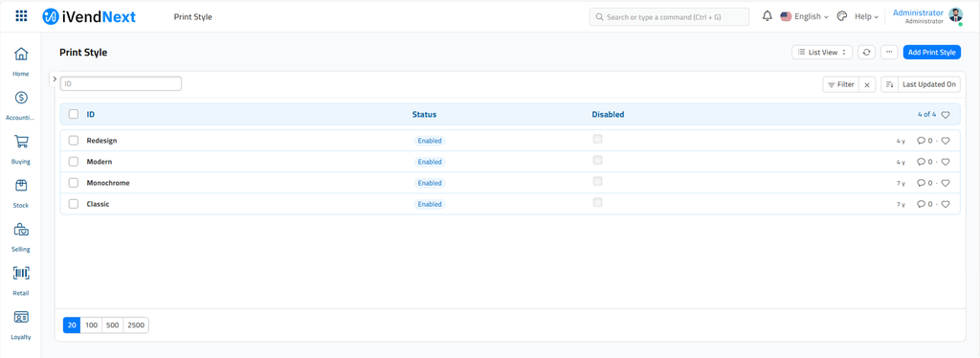
Task: Click Disabled checkbox in Modern row
Action: 597,160
